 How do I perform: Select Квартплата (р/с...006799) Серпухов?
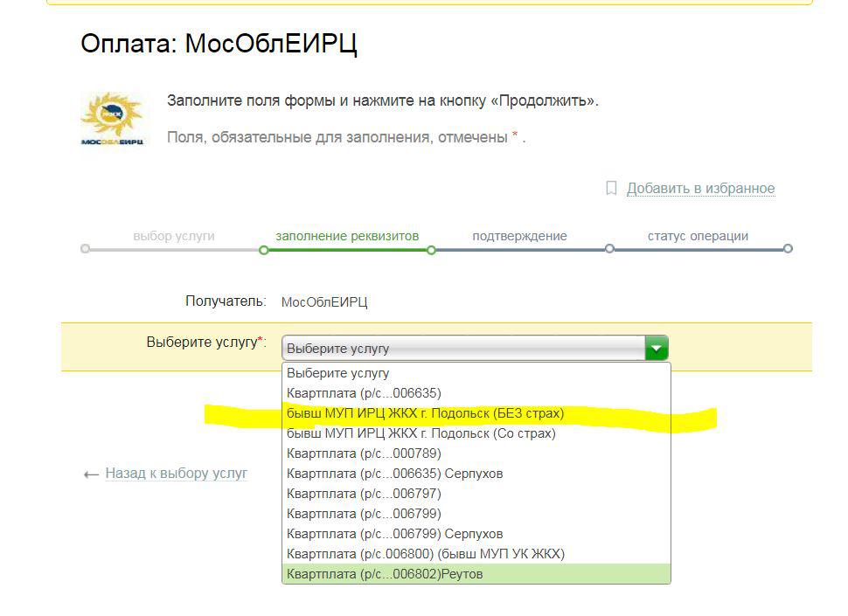(394, 534)
